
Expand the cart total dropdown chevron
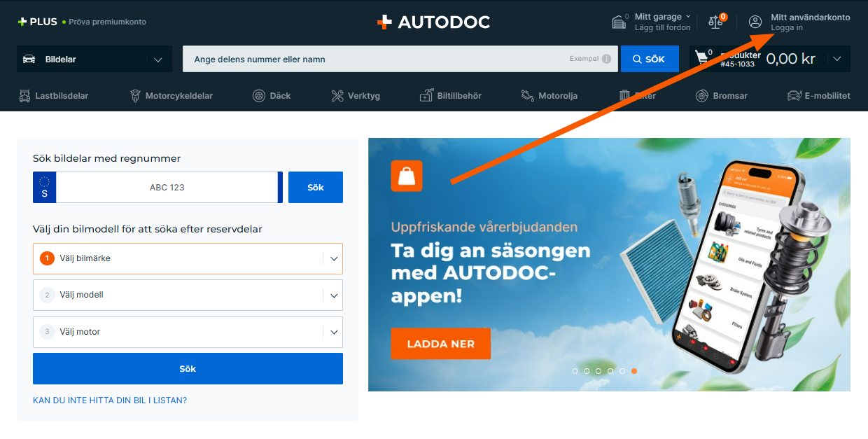[x=837, y=59]
